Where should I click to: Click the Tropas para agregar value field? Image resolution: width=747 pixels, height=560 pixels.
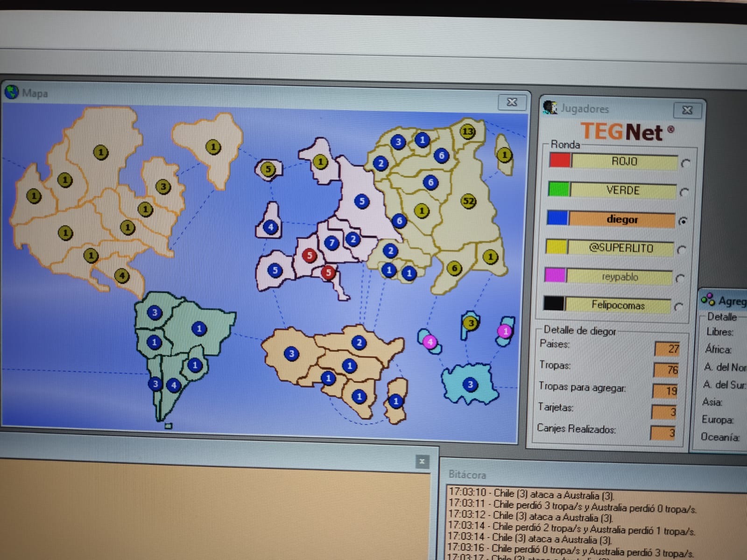[x=665, y=391]
